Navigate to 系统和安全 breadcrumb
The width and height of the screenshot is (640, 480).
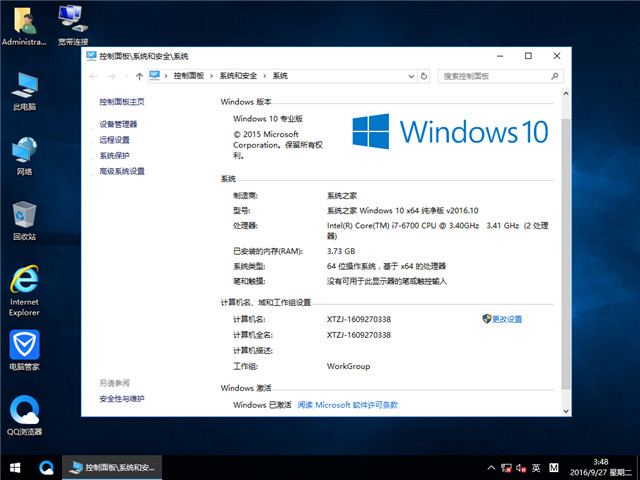[238, 76]
